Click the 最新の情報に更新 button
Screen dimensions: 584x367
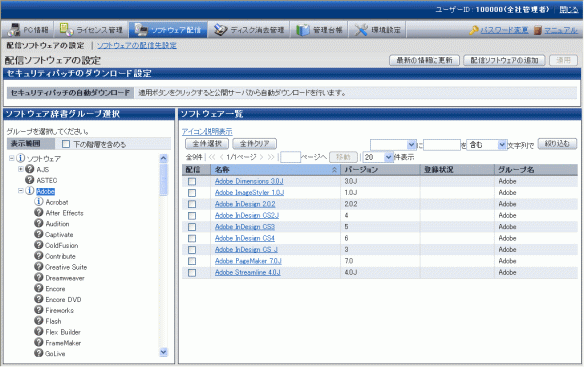424,60
